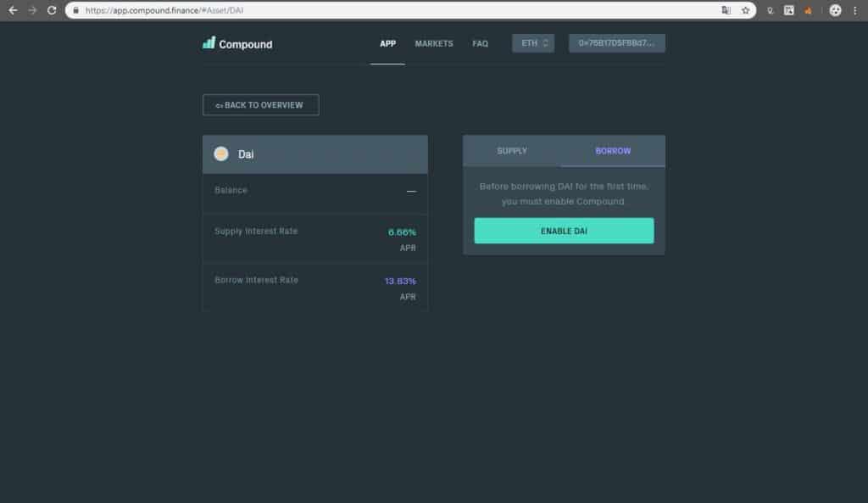Click the orange fox extension icon
The width and height of the screenshot is (868, 503).
click(x=808, y=10)
